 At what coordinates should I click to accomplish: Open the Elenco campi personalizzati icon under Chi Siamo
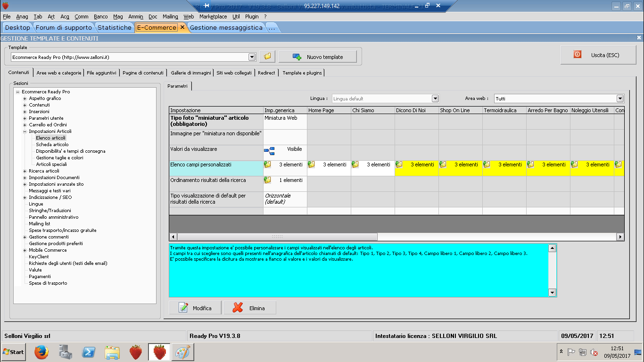pos(355,165)
